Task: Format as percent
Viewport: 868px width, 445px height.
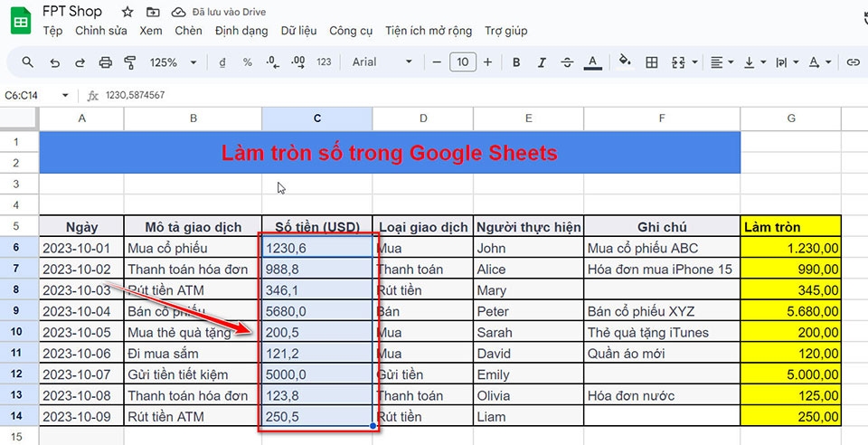Action: (248, 62)
